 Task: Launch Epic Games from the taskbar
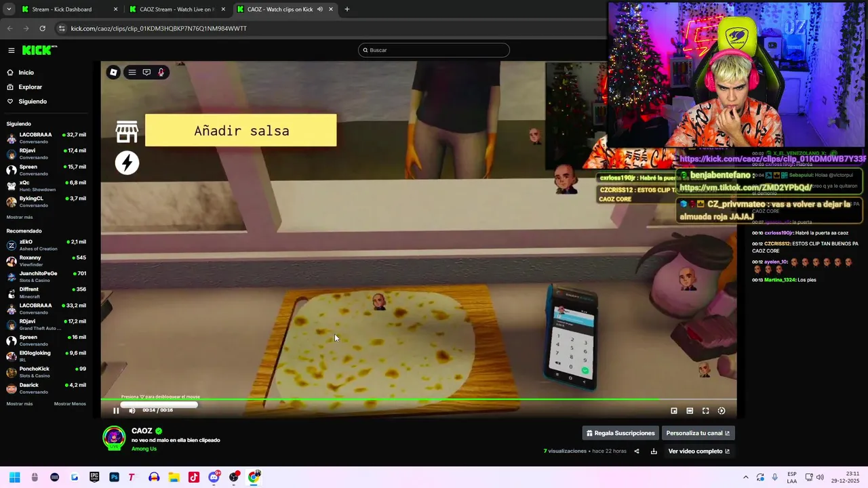94,477
